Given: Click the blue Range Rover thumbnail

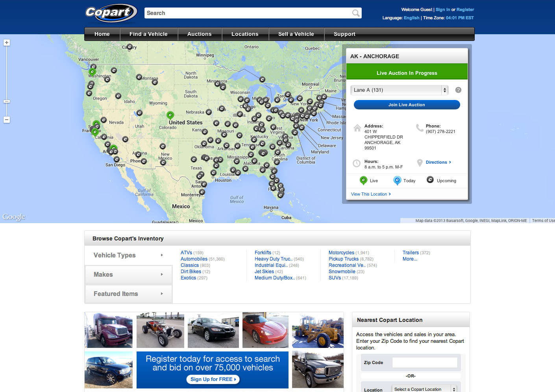Looking at the screenshot, I should click(x=109, y=370).
